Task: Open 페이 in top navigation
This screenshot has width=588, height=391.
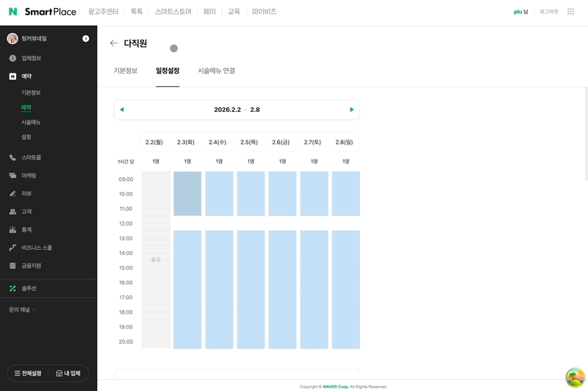Action: (x=209, y=12)
